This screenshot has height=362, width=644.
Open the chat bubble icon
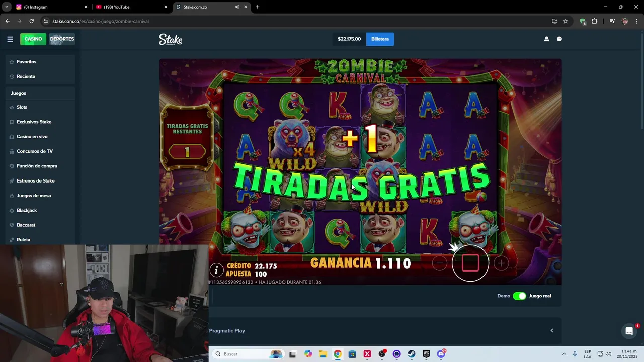click(559, 39)
